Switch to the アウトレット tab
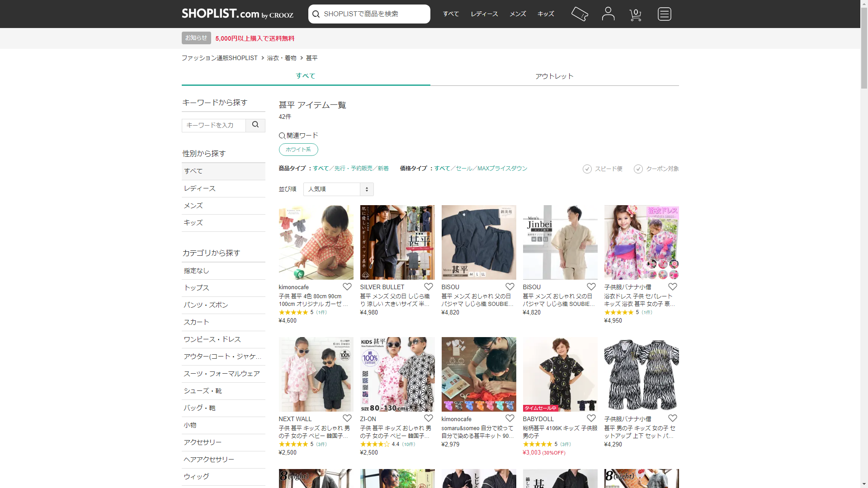The width and height of the screenshot is (868, 488). (554, 76)
